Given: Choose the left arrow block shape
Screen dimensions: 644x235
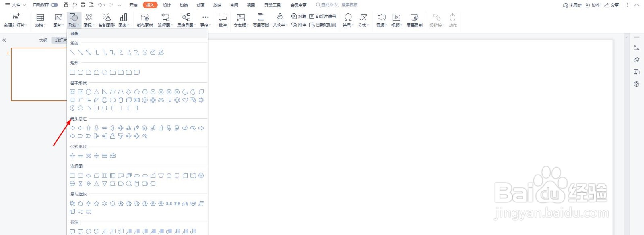Looking at the screenshot, I should [80, 128].
